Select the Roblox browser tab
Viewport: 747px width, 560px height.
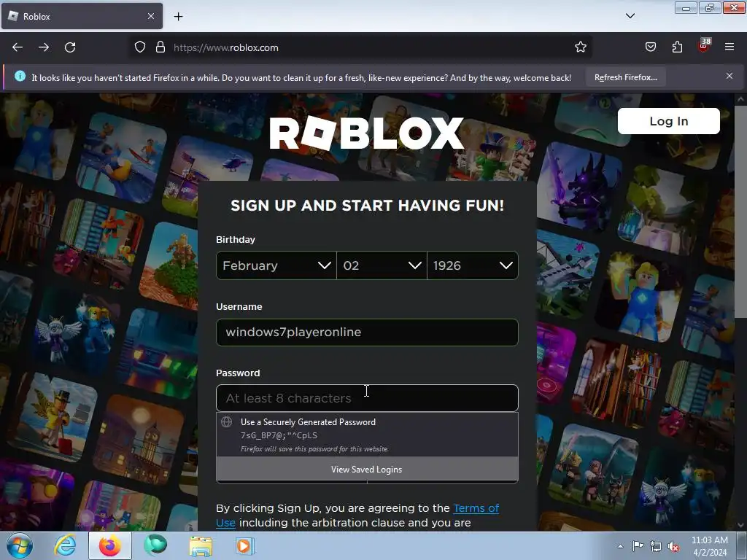click(x=82, y=16)
